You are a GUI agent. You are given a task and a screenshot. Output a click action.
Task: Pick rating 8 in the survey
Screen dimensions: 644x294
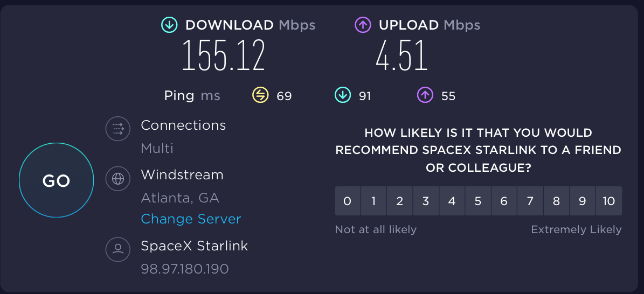click(x=556, y=201)
